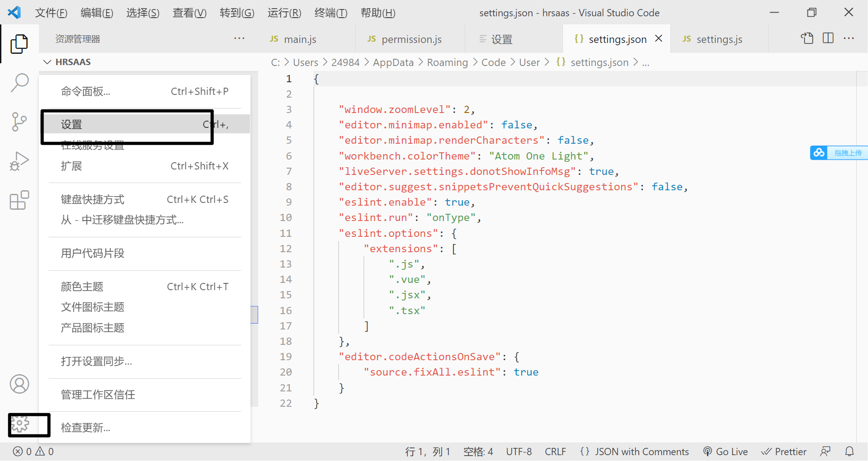Click the AppData breadcrumb segment

(393, 62)
